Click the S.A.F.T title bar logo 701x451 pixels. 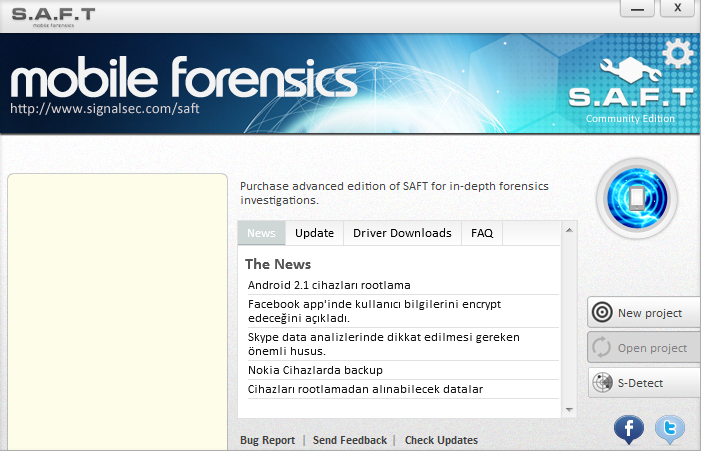(x=53, y=17)
